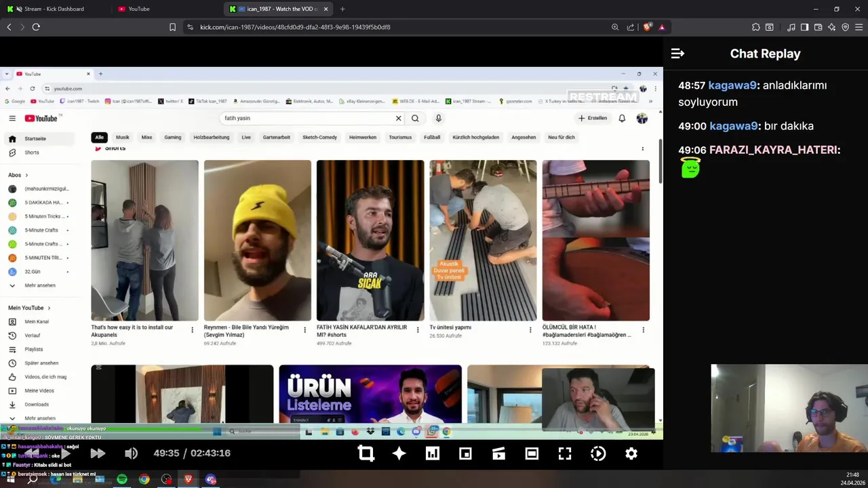Click FARAZI_KAYRA_HATERI username in chat
The image size is (868, 488).
click(773, 150)
